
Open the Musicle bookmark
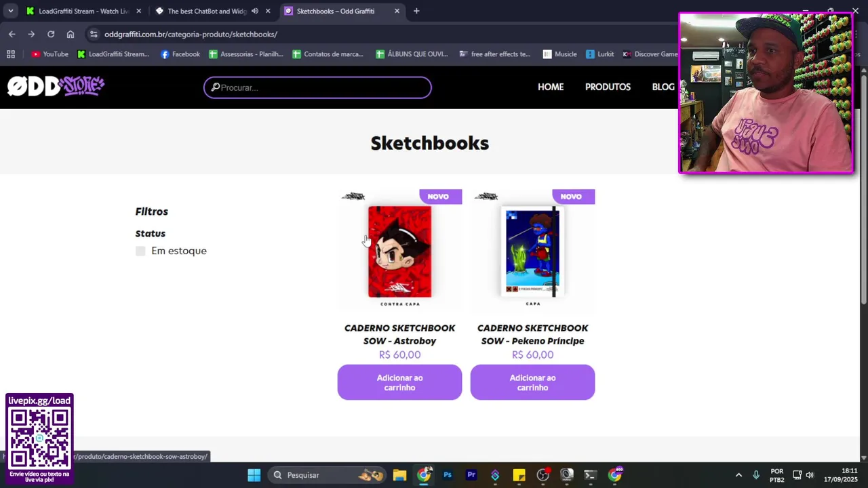[x=559, y=54]
